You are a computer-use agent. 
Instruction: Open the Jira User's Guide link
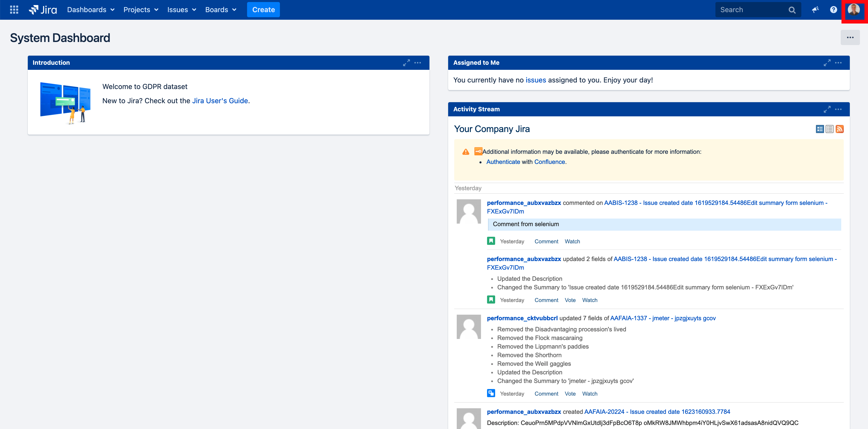220,101
